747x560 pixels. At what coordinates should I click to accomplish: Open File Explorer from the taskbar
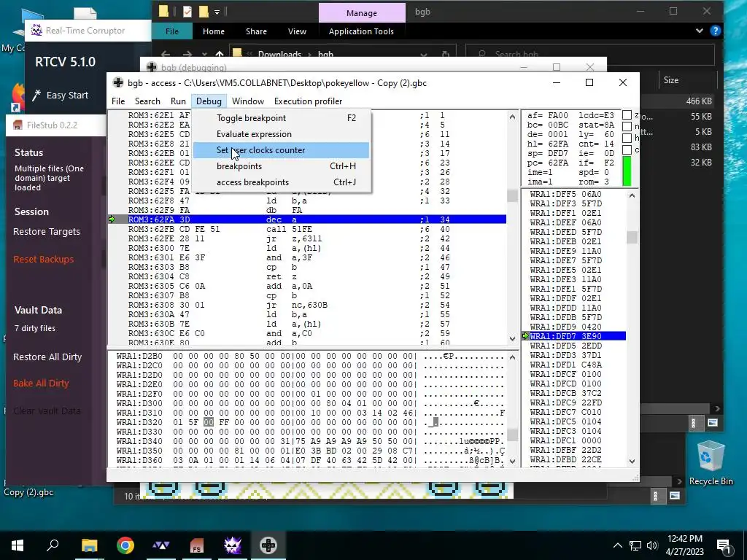click(90, 545)
